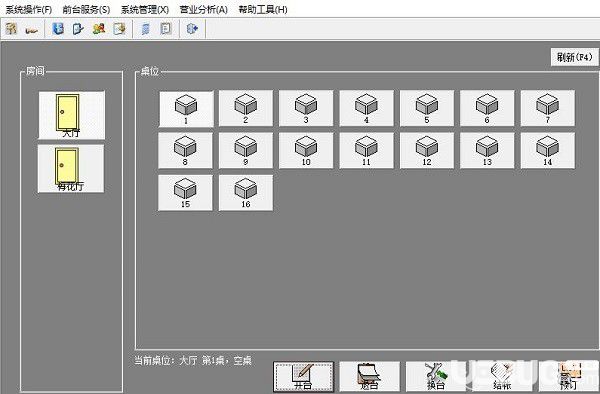Open the 前台服务(S) menu
The image size is (600, 394).
click(86, 9)
